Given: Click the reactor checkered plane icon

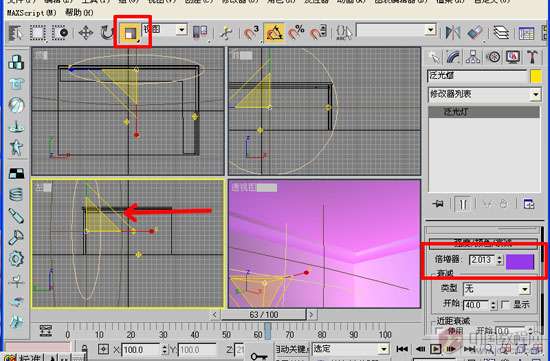Looking at the screenshot, I should coord(16,173).
